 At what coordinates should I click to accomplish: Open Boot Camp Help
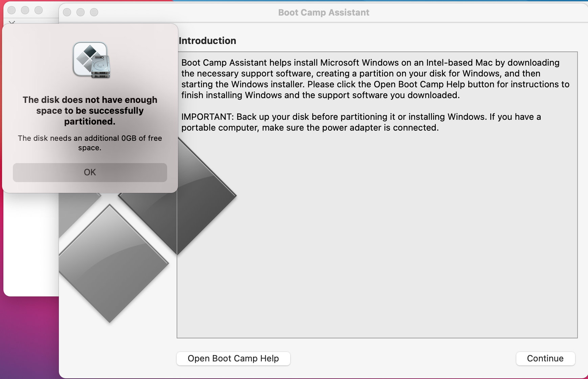(x=233, y=358)
